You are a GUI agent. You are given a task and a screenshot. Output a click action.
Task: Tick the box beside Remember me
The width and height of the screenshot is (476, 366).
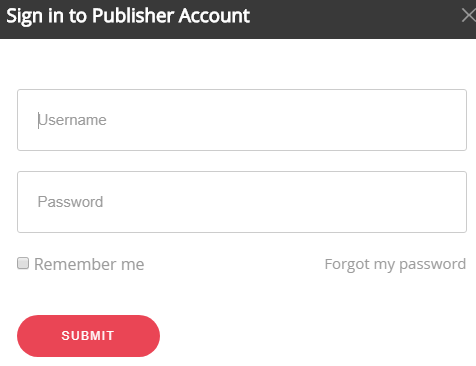point(23,263)
